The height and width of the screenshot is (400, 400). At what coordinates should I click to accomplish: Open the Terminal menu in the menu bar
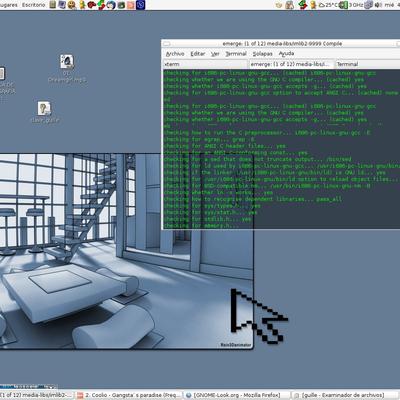(x=236, y=54)
